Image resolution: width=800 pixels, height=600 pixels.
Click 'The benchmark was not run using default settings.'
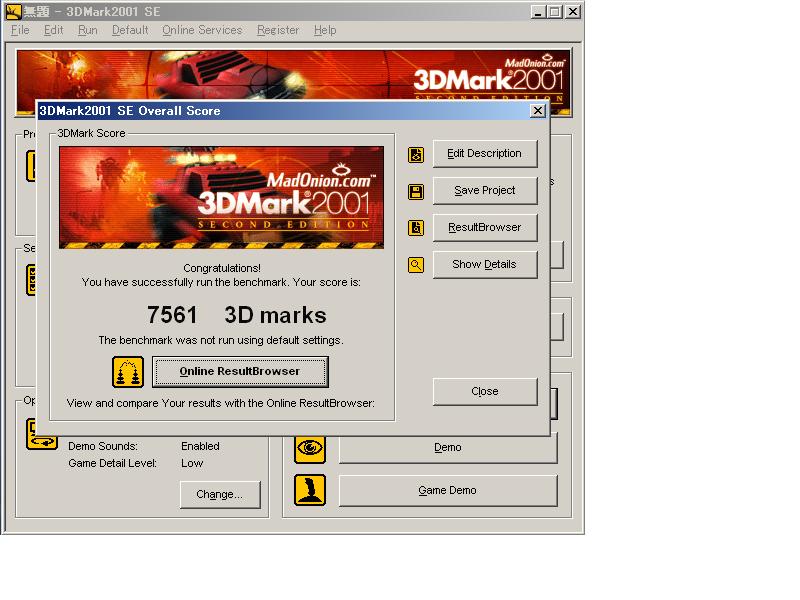pos(221,340)
